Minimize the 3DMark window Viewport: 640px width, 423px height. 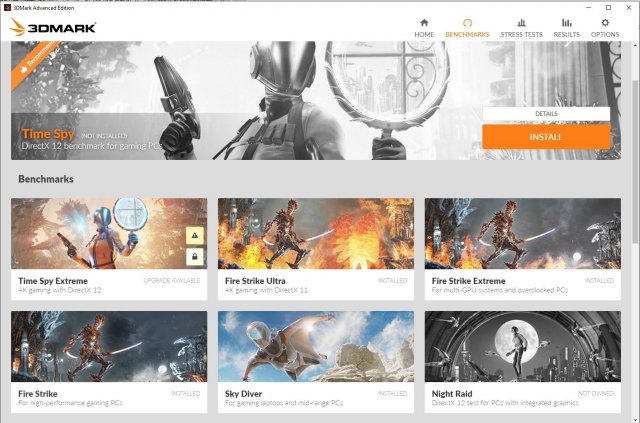(589, 7)
